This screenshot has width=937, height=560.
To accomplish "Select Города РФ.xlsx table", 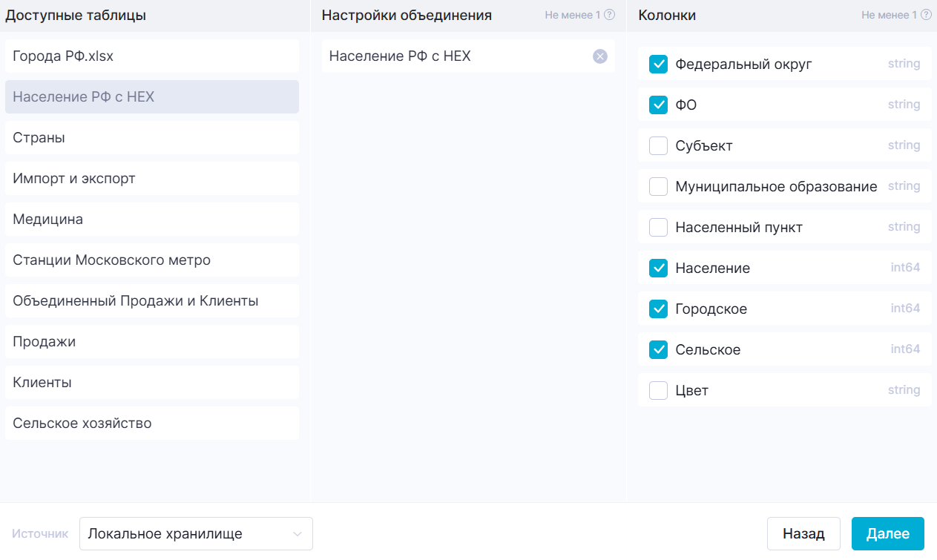I will point(151,56).
